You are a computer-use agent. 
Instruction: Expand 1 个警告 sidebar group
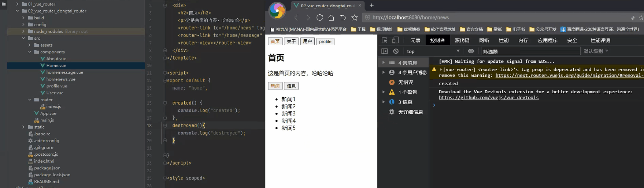click(x=384, y=92)
